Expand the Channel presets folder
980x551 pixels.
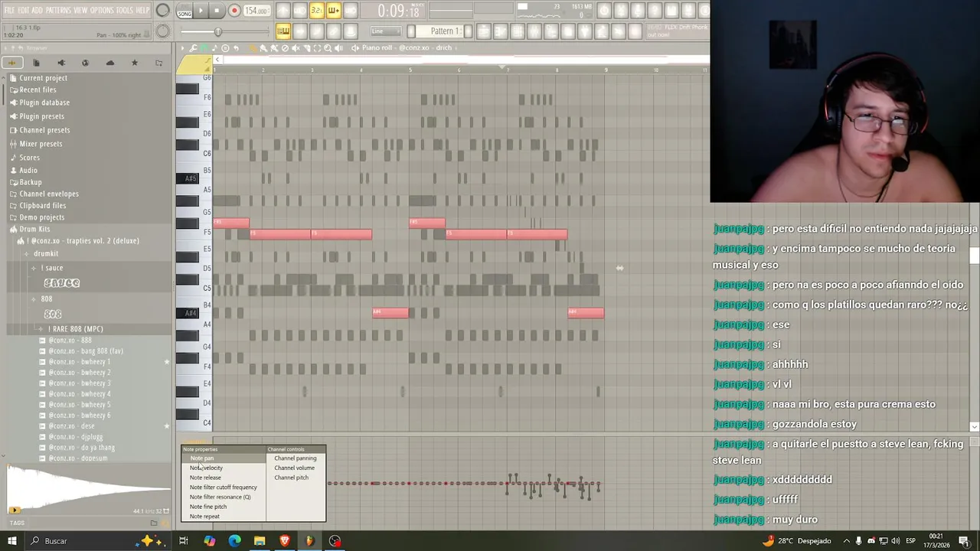pyautogui.click(x=44, y=130)
